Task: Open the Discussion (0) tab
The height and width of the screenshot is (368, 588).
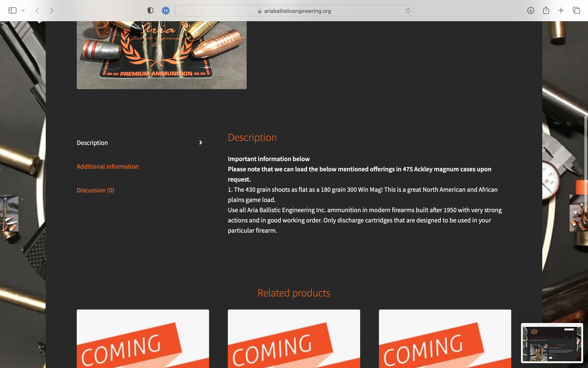Action: pyautogui.click(x=96, y=190)
